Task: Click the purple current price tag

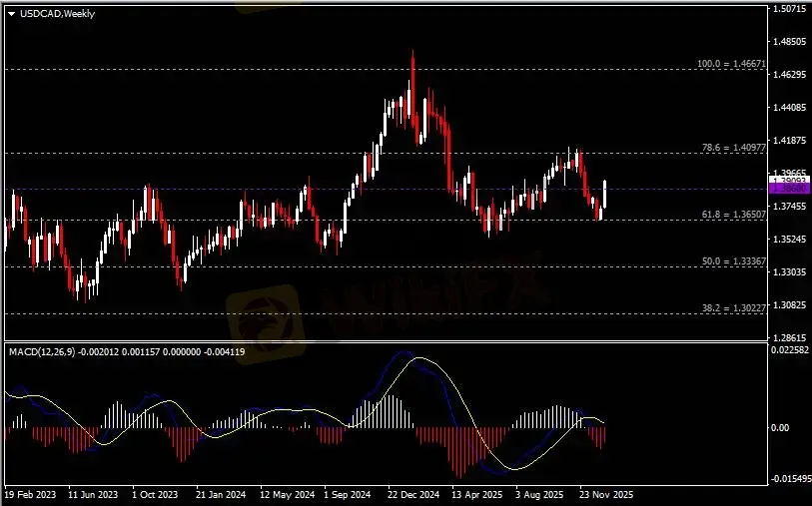Action: 790,189
